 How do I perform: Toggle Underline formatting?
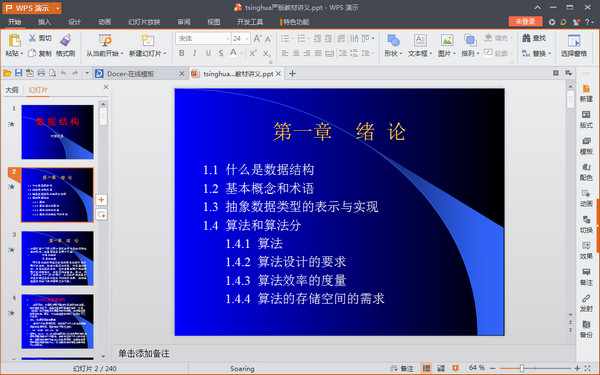[x=208, y=53]
